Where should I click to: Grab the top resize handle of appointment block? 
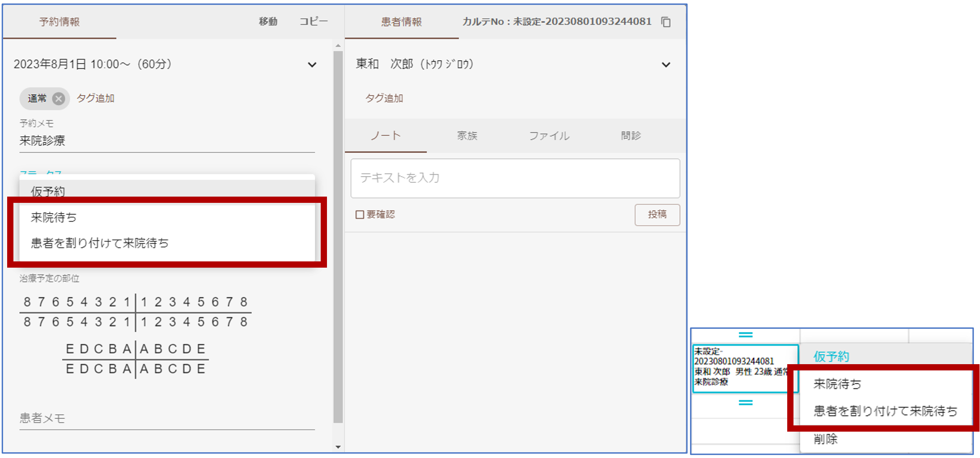pyautogui.click(x=745, y=335)
